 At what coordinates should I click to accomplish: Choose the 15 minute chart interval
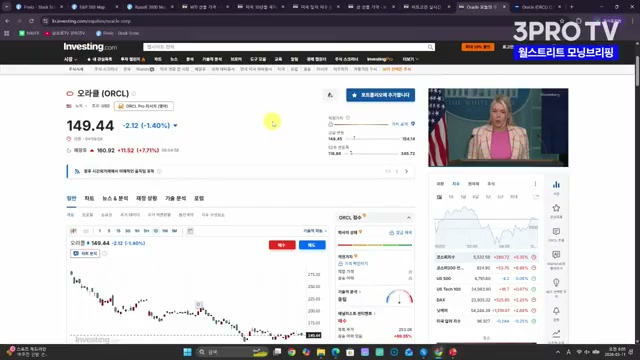tap(118, 231)
